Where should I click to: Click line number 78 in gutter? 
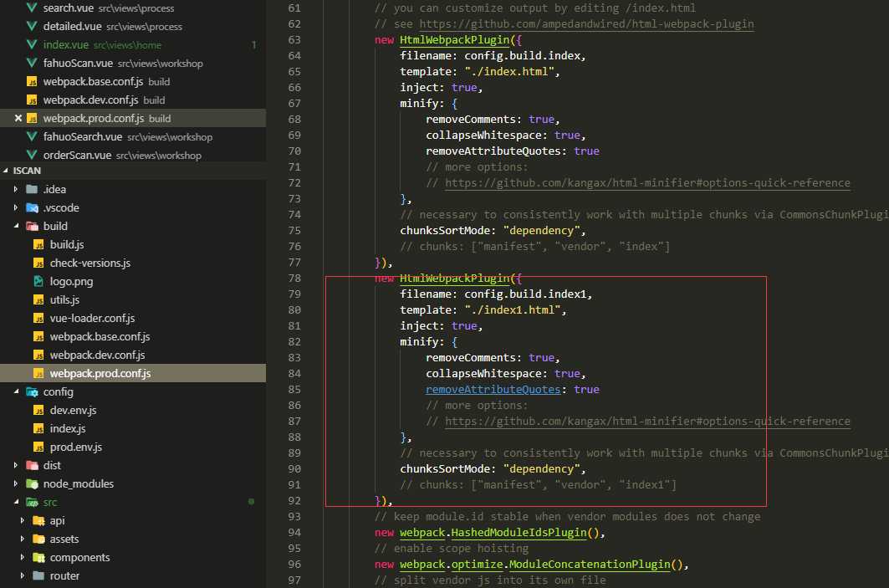click(x=294, y=279)
